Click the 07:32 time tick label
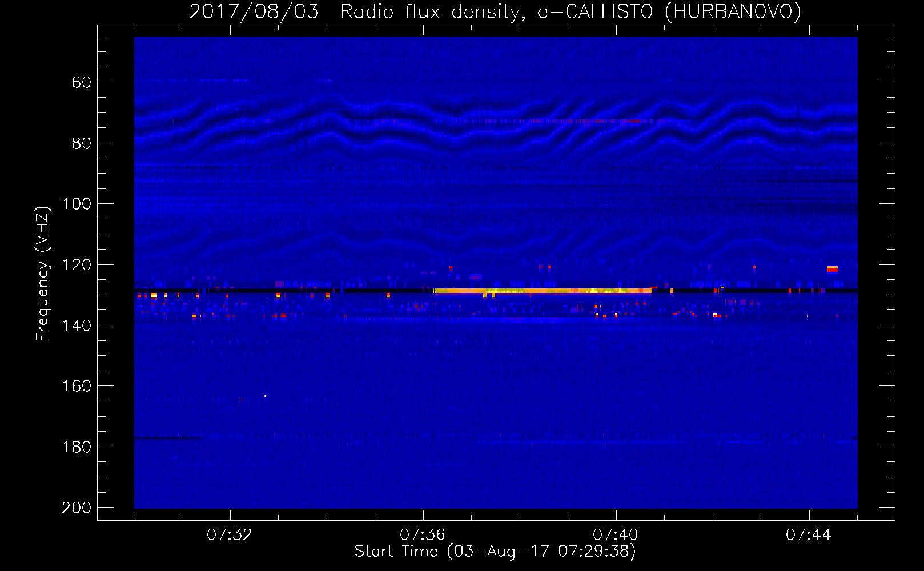Viewport: 924px width, 571px height. [230, 535]
